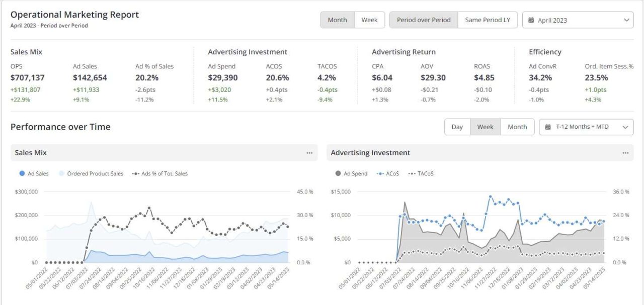The width and height of the screenshot is (644, 305).
Task: Click the calendar icon beside T-12 Months + MTD
Action: pos(548,127)
